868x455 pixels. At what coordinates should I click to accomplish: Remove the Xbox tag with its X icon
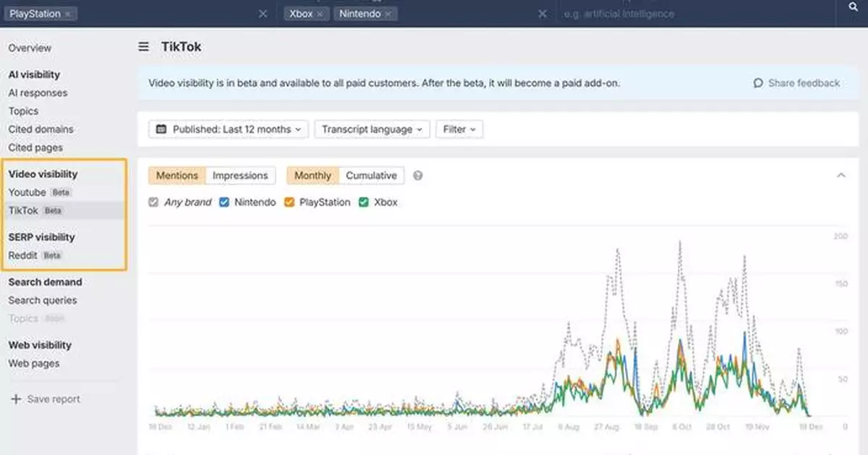click(321, 13)
